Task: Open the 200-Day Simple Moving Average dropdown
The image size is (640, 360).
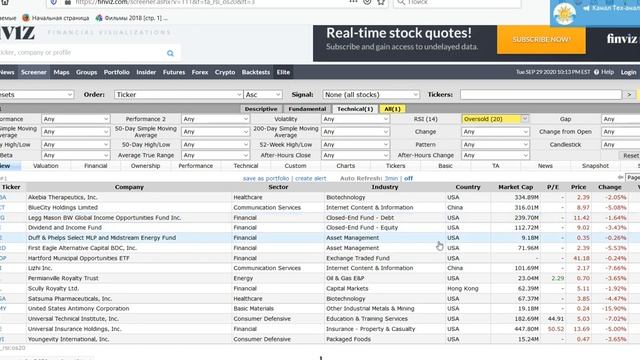Action: (x=355, y=132)
